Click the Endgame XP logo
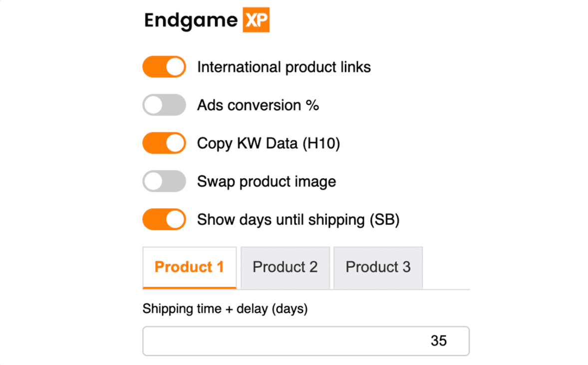Image resolution: width=588 pixels, height=365 pixels. [206, 20]
